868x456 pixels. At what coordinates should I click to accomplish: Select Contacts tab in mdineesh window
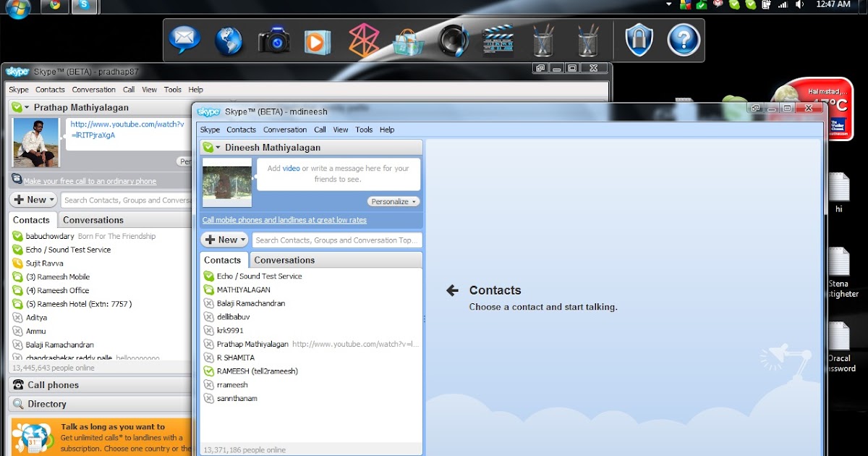222,260
